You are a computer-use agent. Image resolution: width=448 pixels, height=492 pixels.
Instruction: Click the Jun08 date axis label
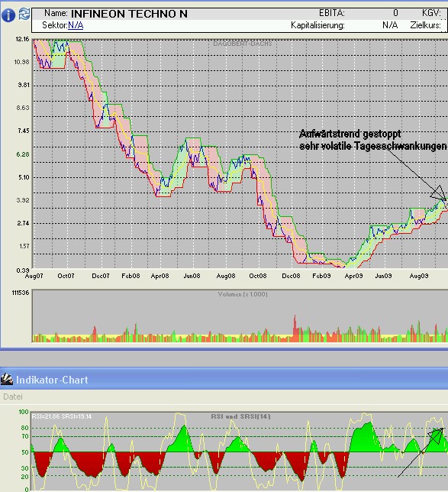(192, 276)
